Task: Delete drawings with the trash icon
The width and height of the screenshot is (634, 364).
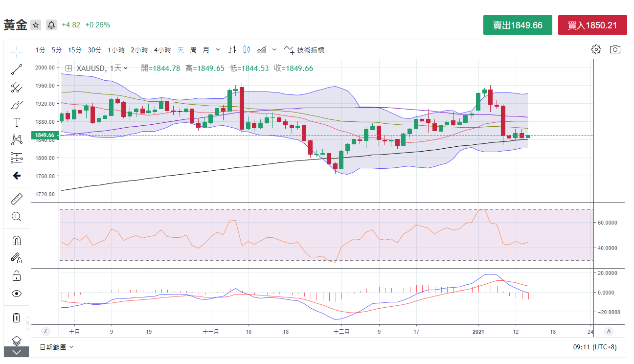Action: [17, 318]
